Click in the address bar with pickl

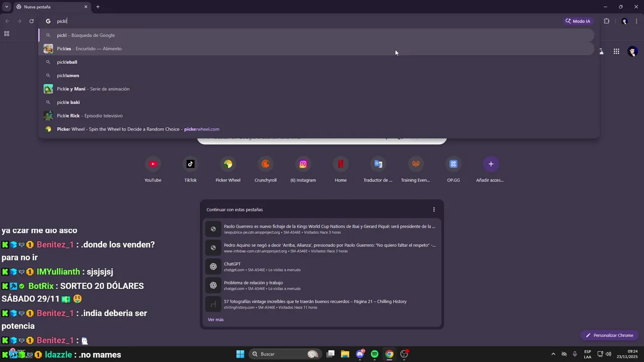pos(302,21)
